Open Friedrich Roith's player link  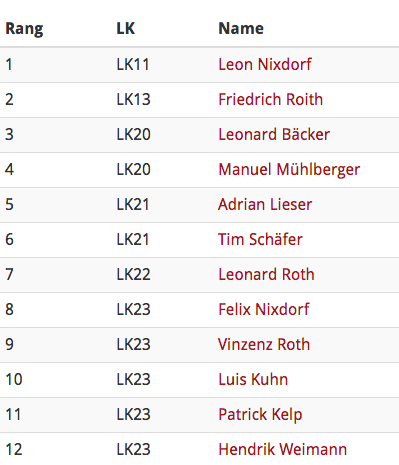[x=270, y=99]
